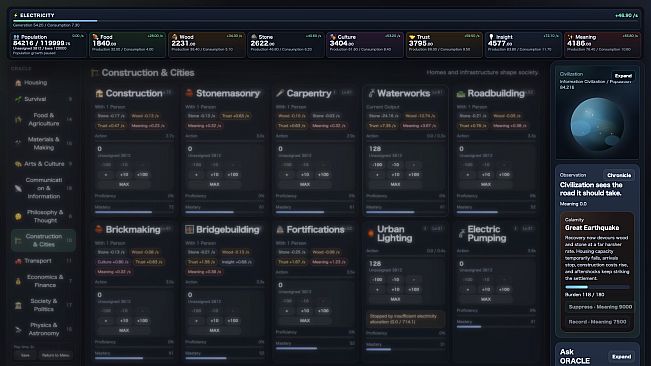Click the Bridgebuilding card icon

pyautogui.click(x=189, y=229)
